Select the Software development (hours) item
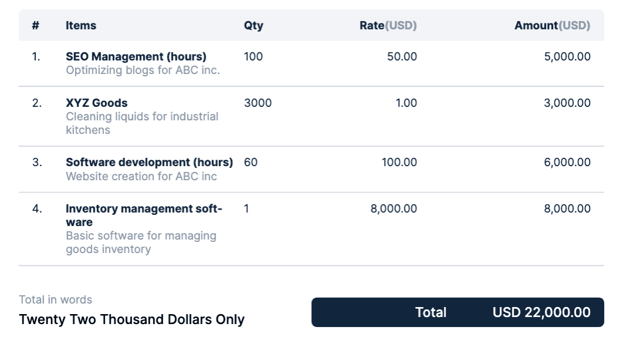Image resolution: width=640 pixels, height=364 pixels. 149,162
